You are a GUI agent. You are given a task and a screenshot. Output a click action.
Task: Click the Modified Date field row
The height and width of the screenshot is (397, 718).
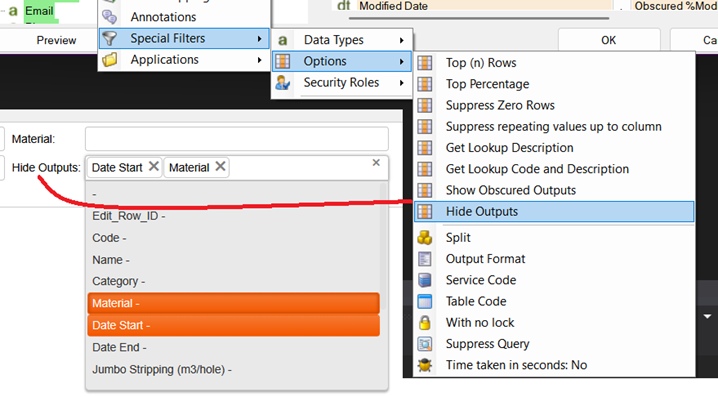coord(484,5)
